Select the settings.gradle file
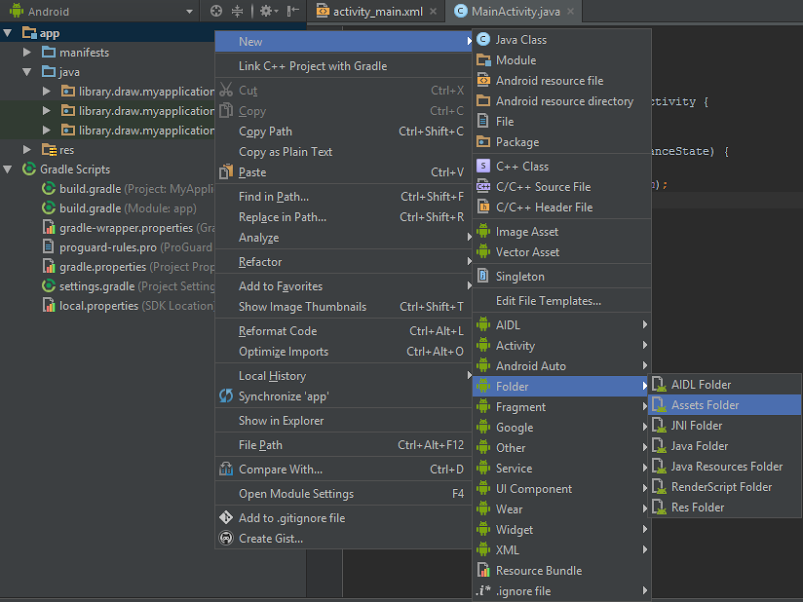Viewport: 803px width, 602px height. tap(128, 286)
